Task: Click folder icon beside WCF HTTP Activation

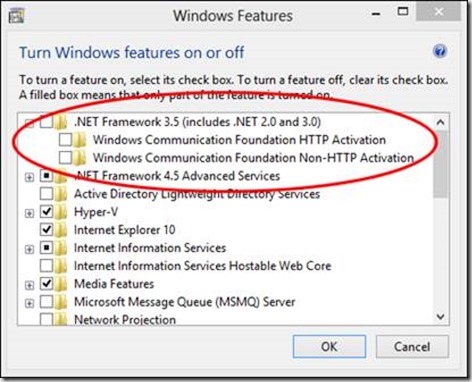Action: (x=79, y=140)
